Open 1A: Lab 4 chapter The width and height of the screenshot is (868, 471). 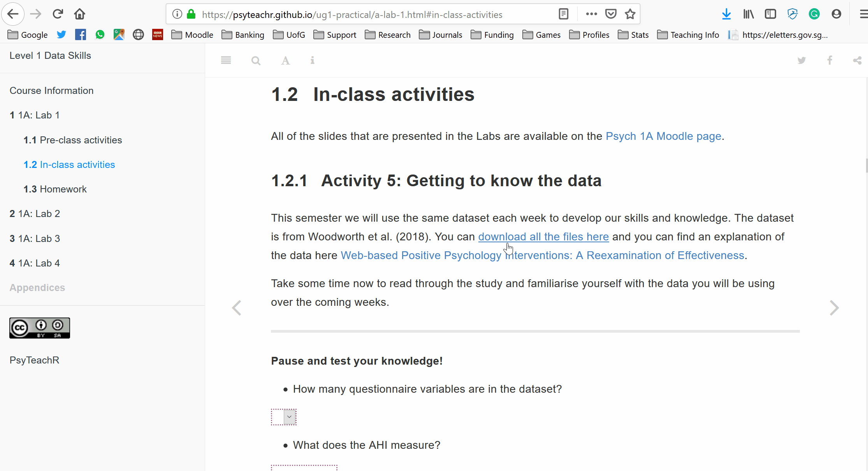pyautogui.click(x=35, y=263)
